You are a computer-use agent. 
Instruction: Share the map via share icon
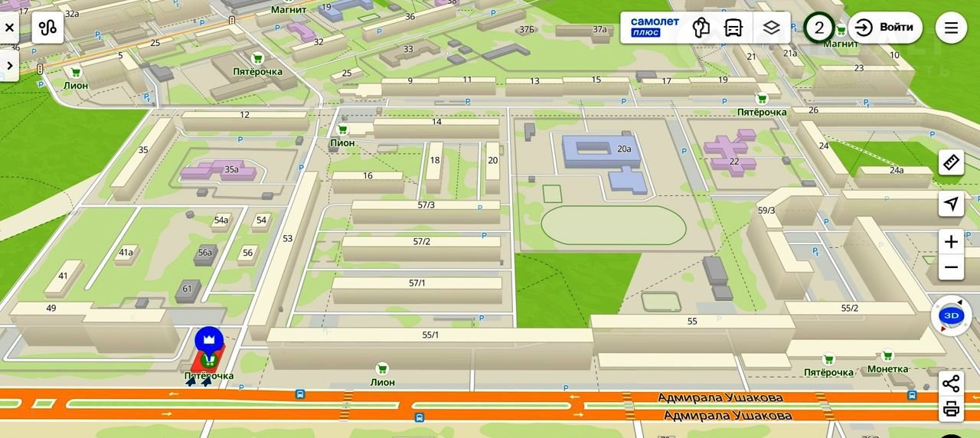(951, 384)
